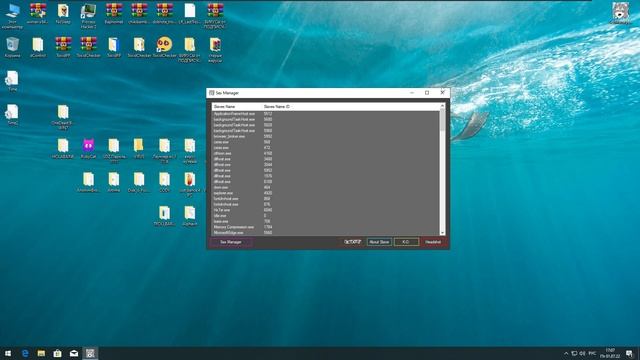The image size is (640, 360).
Task: Select the pink cat-face icon on desktop
Action: coord(88,148)
